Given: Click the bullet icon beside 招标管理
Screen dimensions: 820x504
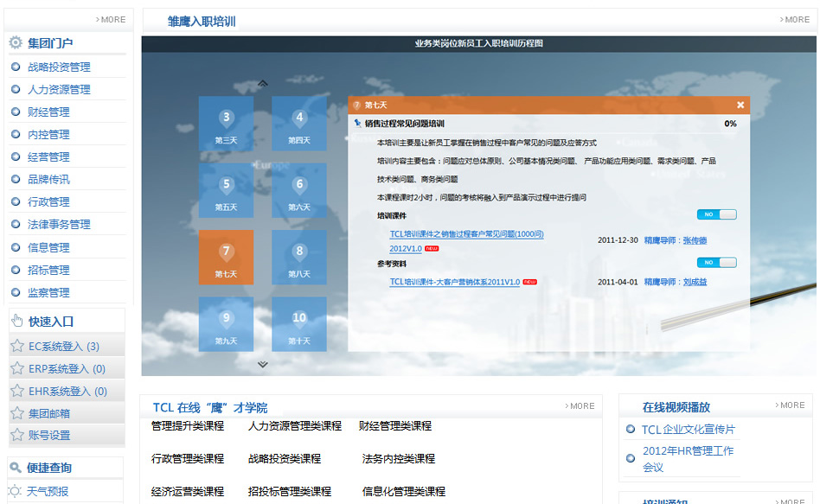Looking at the screenshot, I should point(16,270).
